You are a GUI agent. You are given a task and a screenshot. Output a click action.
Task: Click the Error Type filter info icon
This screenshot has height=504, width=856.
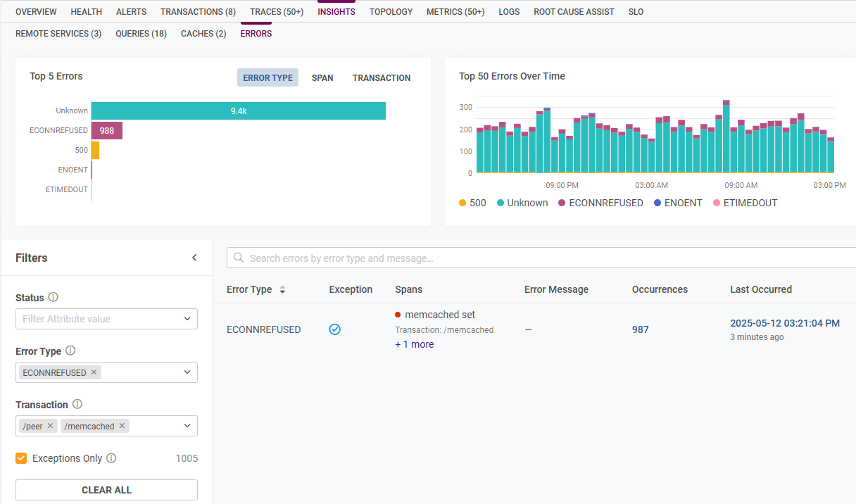click(70, 351)
